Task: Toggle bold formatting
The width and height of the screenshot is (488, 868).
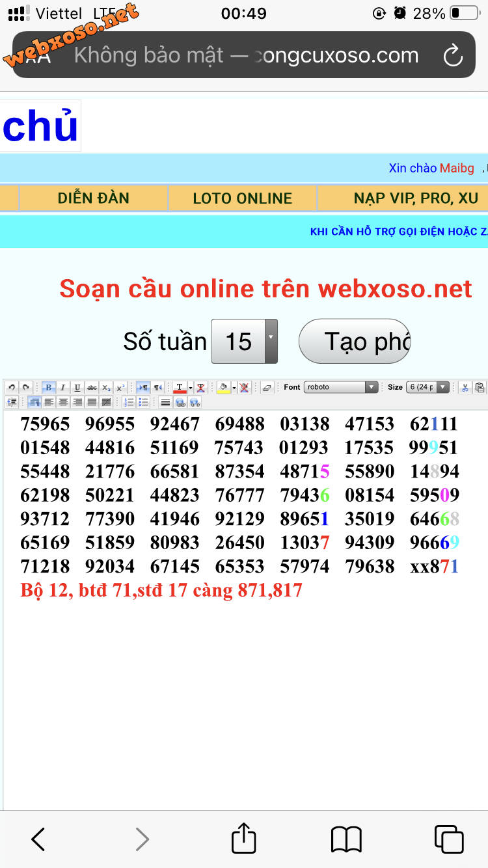Action: point(49,387)
